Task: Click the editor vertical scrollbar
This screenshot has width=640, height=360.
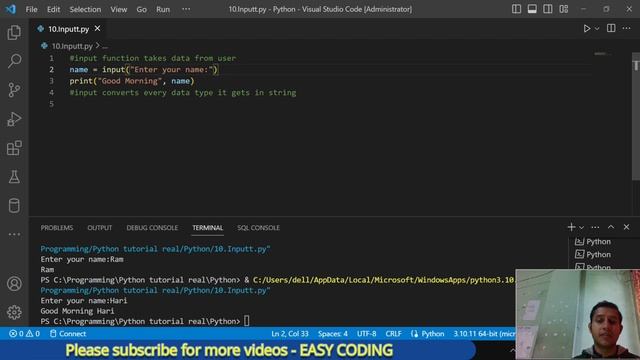Action: [x=636, y=116]
